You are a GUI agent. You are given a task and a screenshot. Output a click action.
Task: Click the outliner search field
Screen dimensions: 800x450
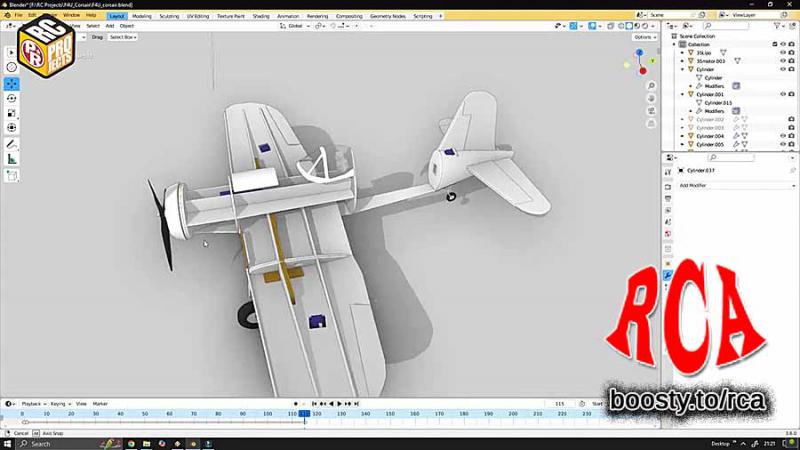click(x=726, y=26)
